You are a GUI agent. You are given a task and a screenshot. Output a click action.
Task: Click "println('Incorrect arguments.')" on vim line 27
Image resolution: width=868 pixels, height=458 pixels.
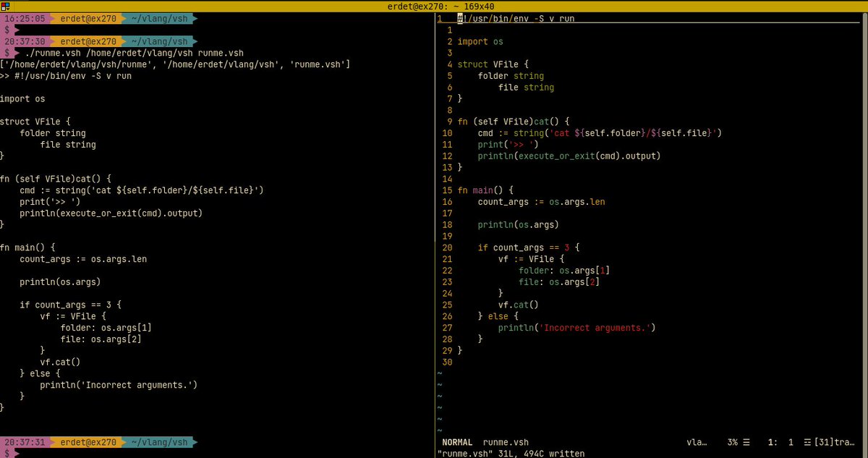[576, 328]
